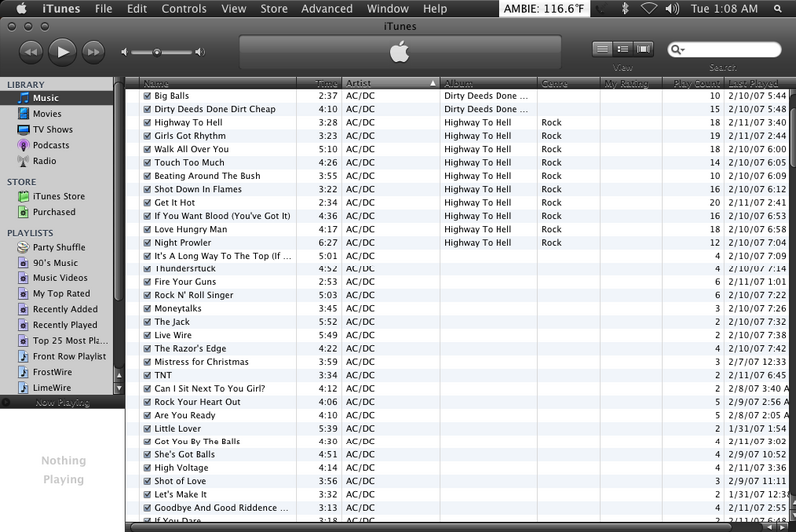Open the TV Shows library

(x=57, y=130)
